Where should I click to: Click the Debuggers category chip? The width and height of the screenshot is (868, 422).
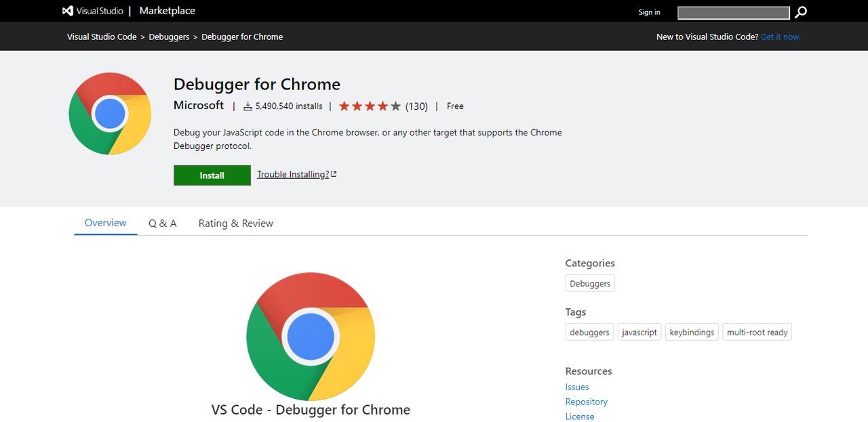pos(590,283)
